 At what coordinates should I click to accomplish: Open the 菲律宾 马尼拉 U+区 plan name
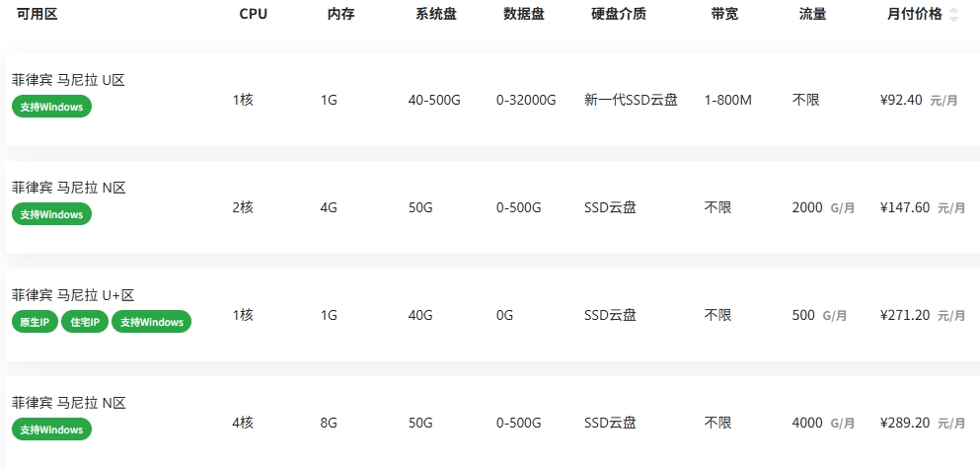pyautogui.click(x=72, y=295)
